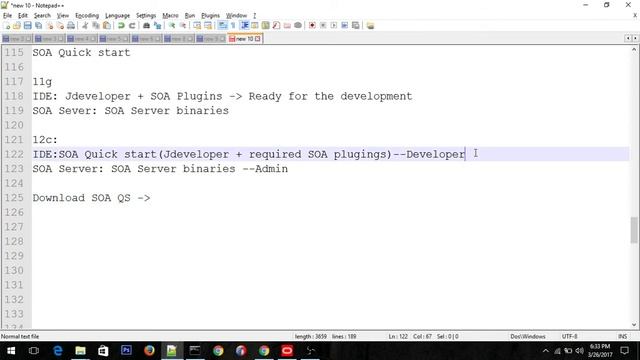The height and width of the screenshot is (360, 640).
Task: Switch to the 'new 4' tab
Action: point(82,39)
